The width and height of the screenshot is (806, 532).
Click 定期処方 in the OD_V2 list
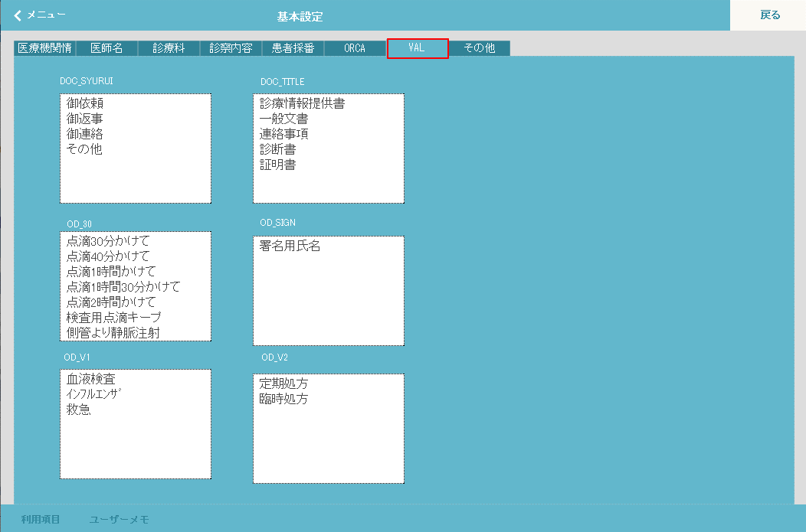283,383
